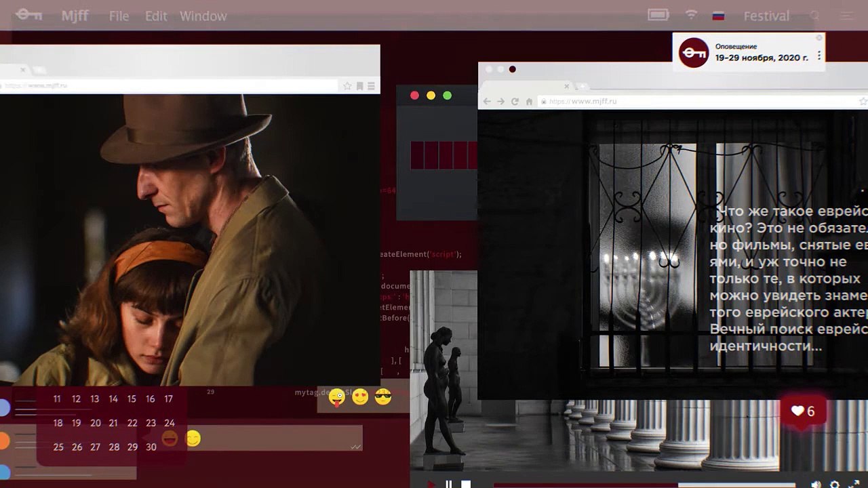Image resolution: width=868 pixels, height=488 pixels.
Task: Select date 17 in the calendar
Action: [x=168, y=399]
